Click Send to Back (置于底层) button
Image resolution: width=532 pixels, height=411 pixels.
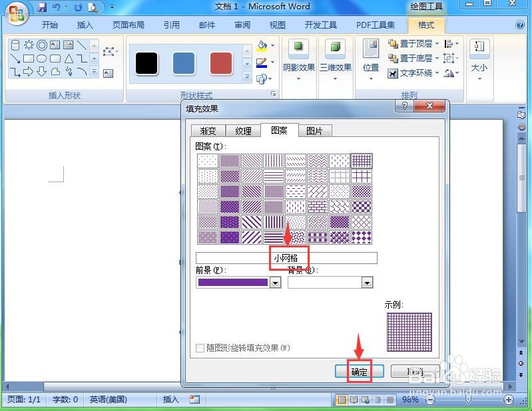click(410, 59)
